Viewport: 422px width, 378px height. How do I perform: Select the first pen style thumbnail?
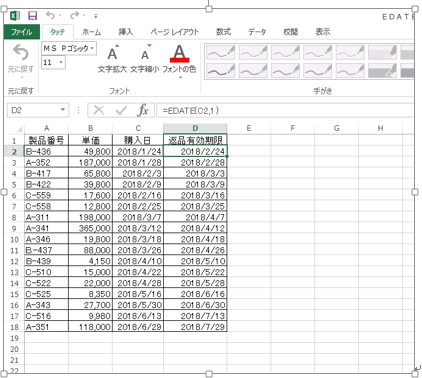coord(221,52)
